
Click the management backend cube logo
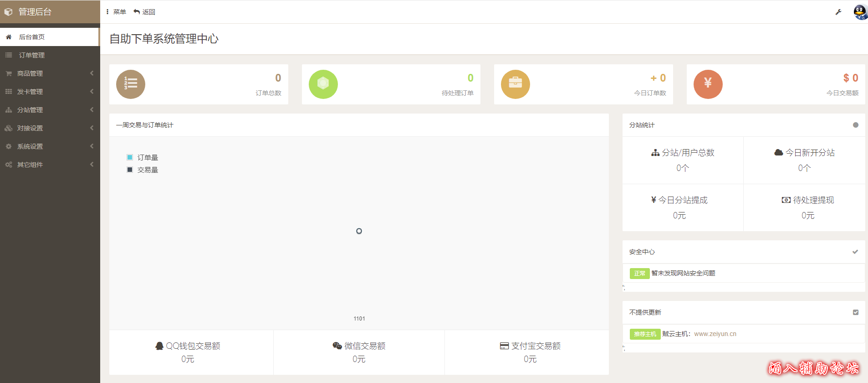coord(8,12)
